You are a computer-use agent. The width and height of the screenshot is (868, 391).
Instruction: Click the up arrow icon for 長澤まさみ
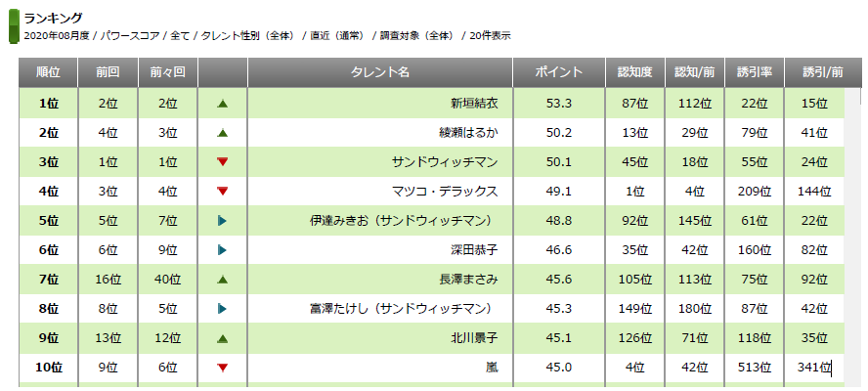point(223,280)
